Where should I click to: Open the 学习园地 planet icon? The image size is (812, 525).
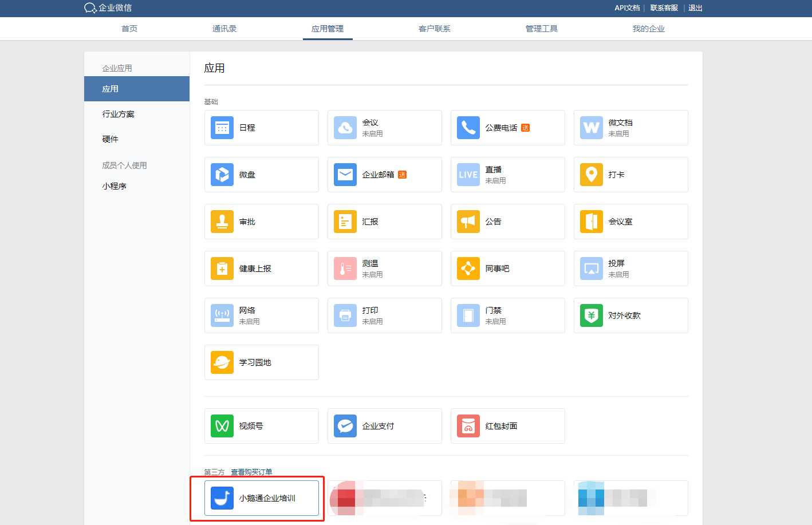point(222,362)
